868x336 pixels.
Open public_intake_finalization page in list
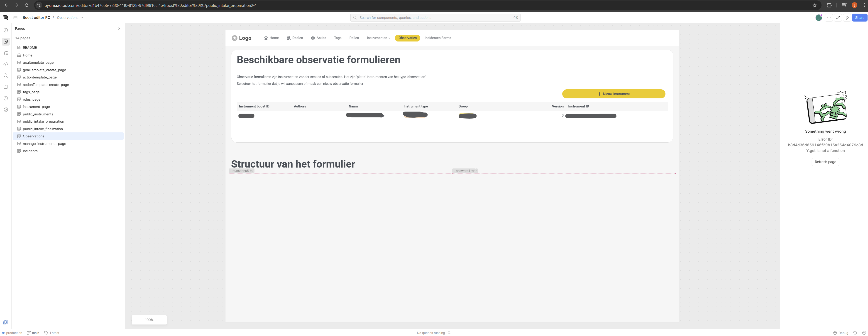coord(43,129)
